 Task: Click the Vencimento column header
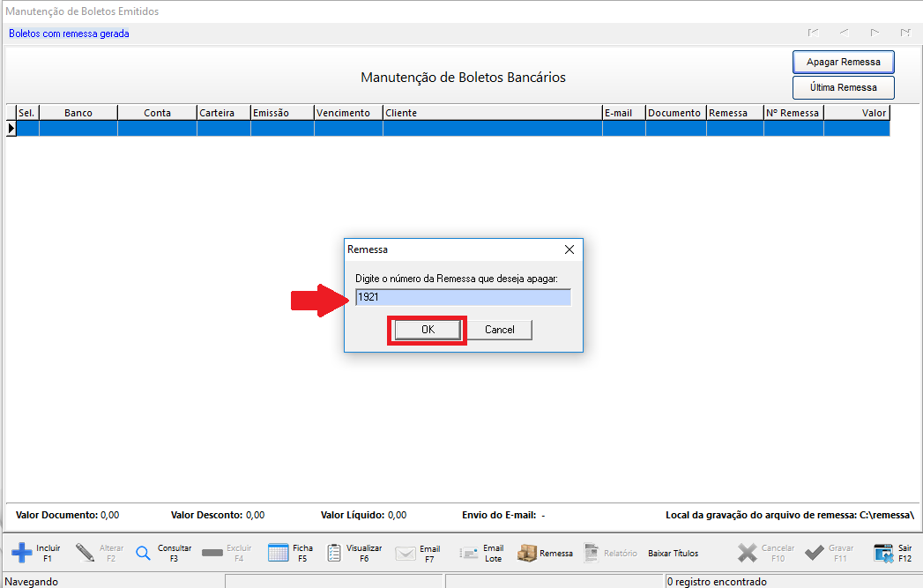(348, 113)
